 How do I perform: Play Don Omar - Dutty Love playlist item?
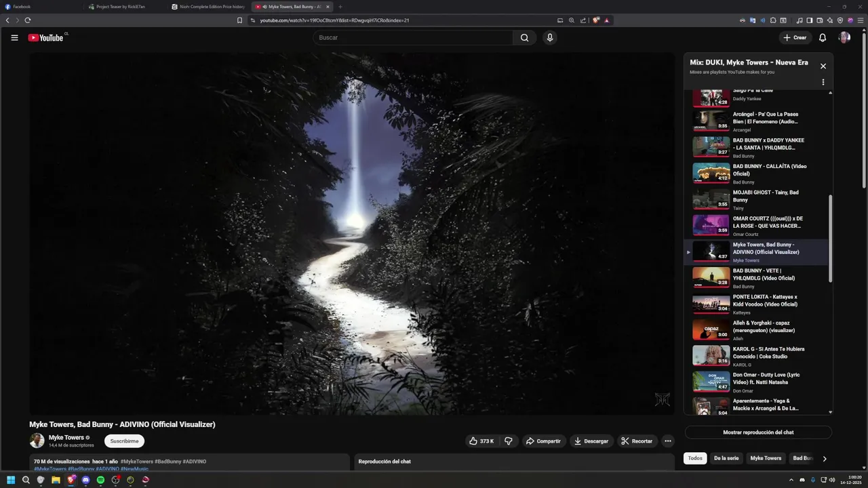(756, 382)
